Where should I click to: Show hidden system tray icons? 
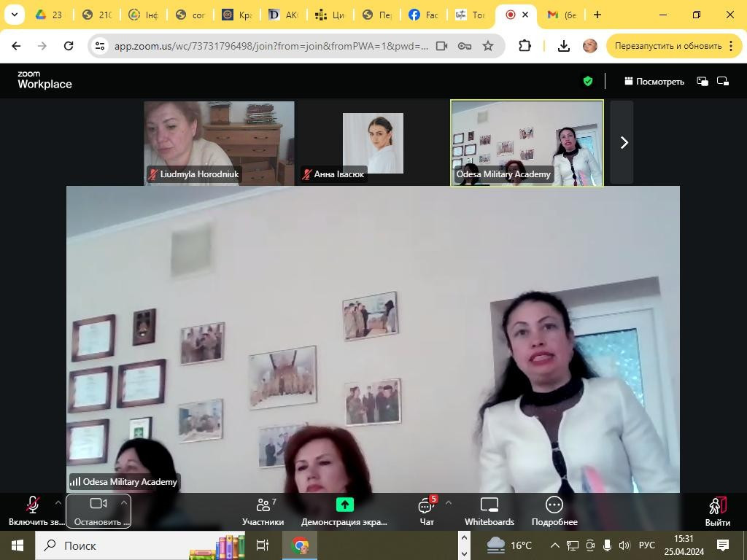tap(554, 545)
